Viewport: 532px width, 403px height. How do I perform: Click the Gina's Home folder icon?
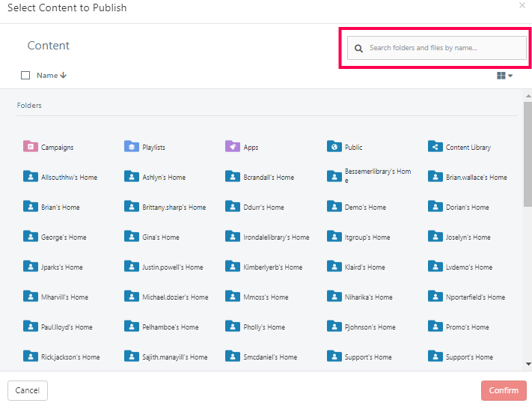(x=131, y=236)
